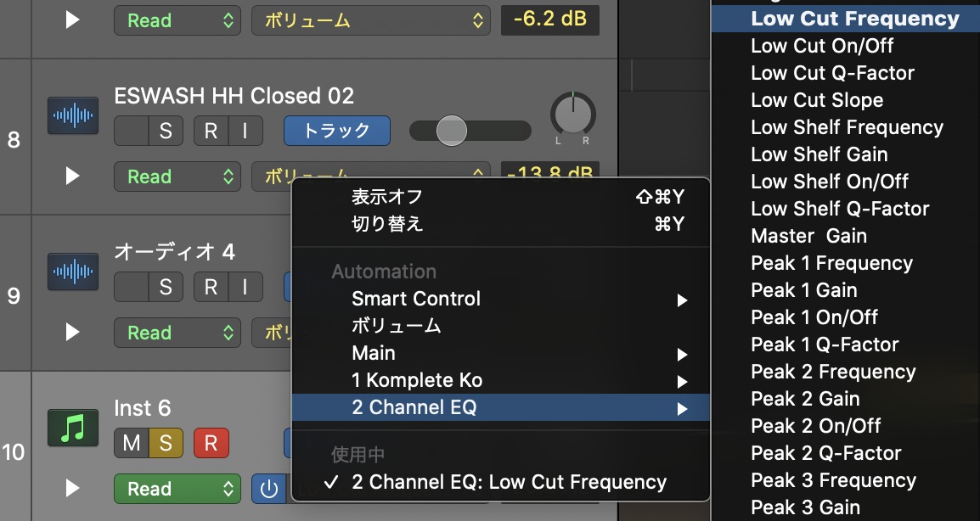The height and width of the screenshot is (521, 980).
Task: Open the ボリューム parameter dropdown at top
Action: pos(369,20)
